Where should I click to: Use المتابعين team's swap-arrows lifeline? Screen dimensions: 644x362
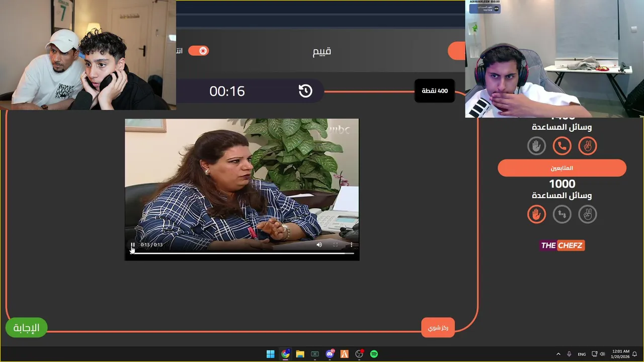pos(562,214)
